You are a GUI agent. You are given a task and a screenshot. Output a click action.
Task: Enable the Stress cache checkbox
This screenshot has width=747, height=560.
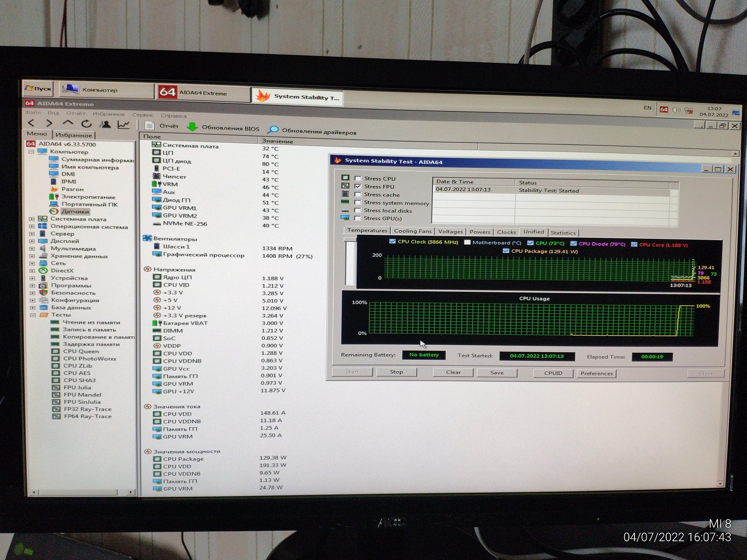(358, 195)
